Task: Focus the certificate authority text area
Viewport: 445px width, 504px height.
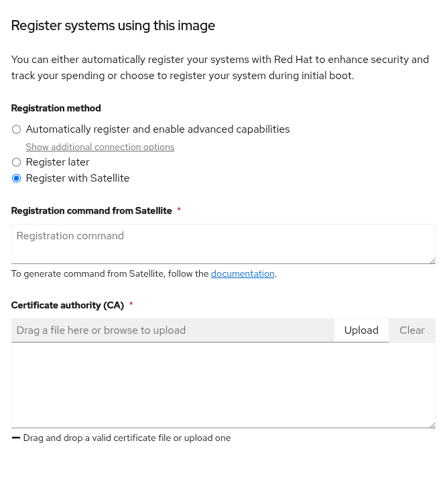Action: pyautogui.click(x=222, y=385)
